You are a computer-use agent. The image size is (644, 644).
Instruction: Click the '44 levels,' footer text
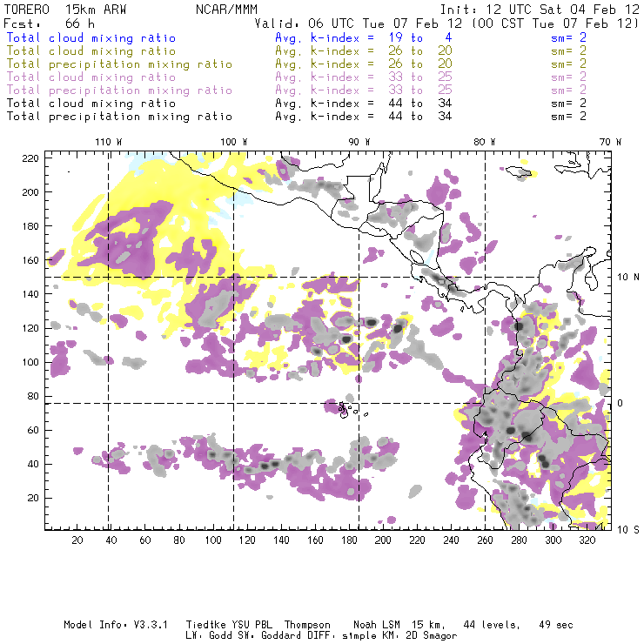pyautogui.click(x=492, y=625)
